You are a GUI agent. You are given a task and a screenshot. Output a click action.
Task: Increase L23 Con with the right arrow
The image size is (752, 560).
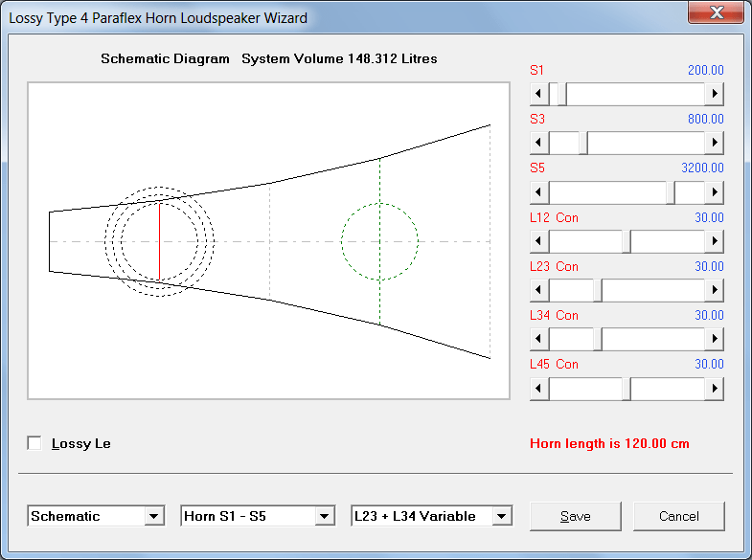click(714, 290)
